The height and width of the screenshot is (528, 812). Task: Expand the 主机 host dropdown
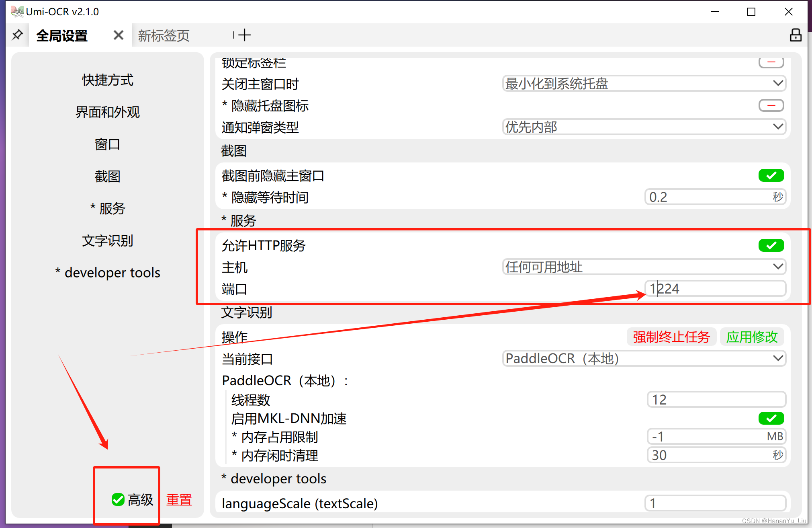coord(644,267)
